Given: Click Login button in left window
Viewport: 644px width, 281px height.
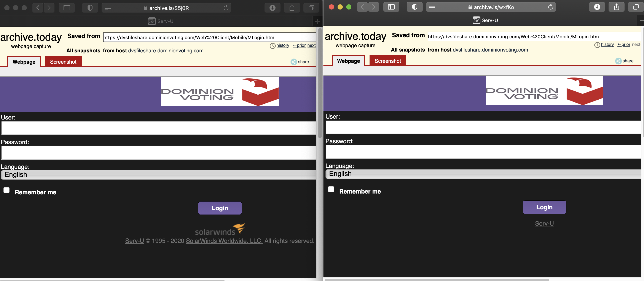Looking at the screenshot, I should click(x=220, y=208).
